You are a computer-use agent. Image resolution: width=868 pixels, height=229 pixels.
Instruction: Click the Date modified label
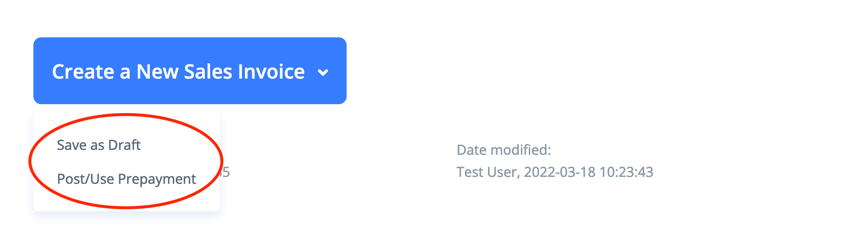point(503,150)
